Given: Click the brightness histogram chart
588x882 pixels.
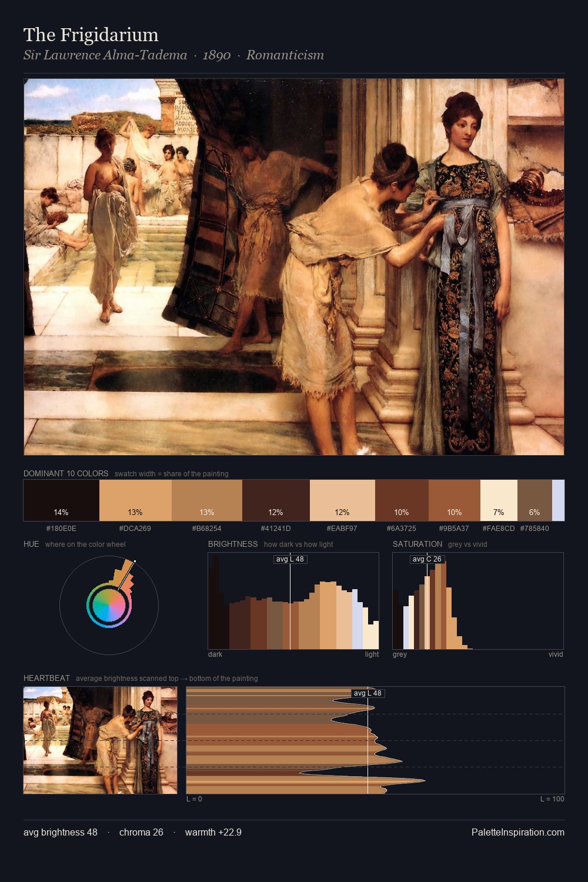Looking at the screenshot, I should pyautogui.click(x=293, y=601).
